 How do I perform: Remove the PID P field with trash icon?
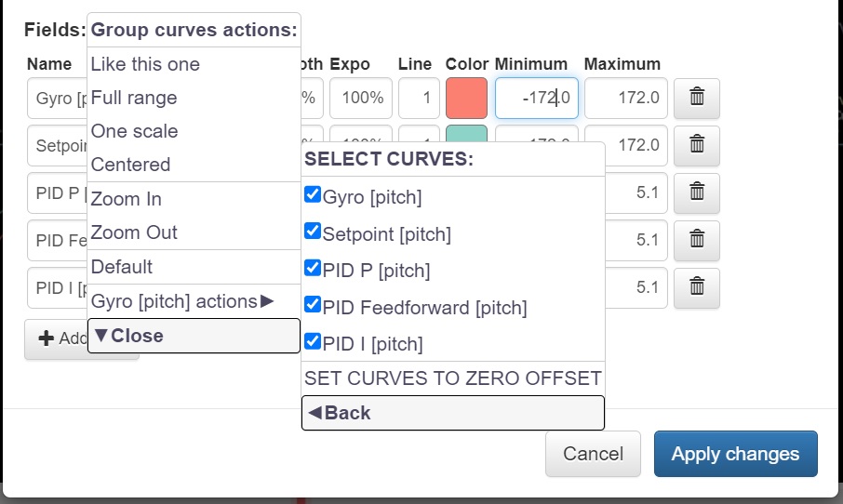pos(696,192)
